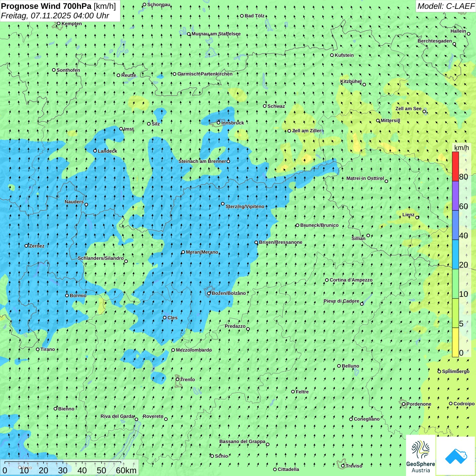Click the 'Prognose Wind 700hPa [km/h]' title
This screenshot has height=476, width=476.
[x=58, y=6]
